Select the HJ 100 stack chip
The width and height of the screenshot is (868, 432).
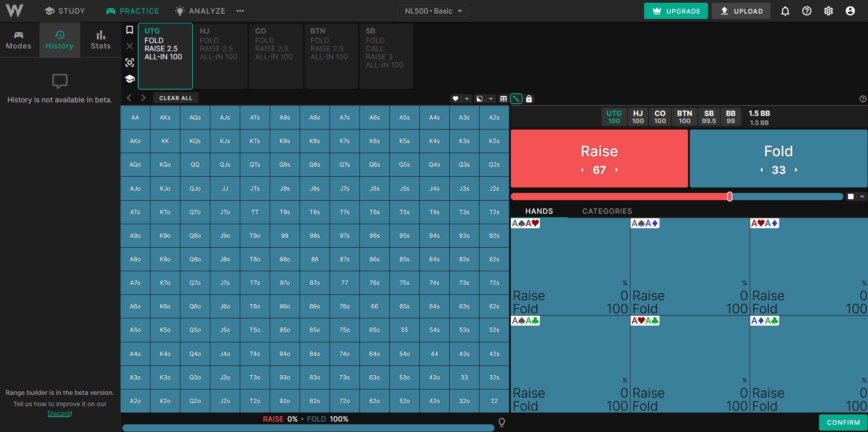pyautogui.click(x=638, y=117)
